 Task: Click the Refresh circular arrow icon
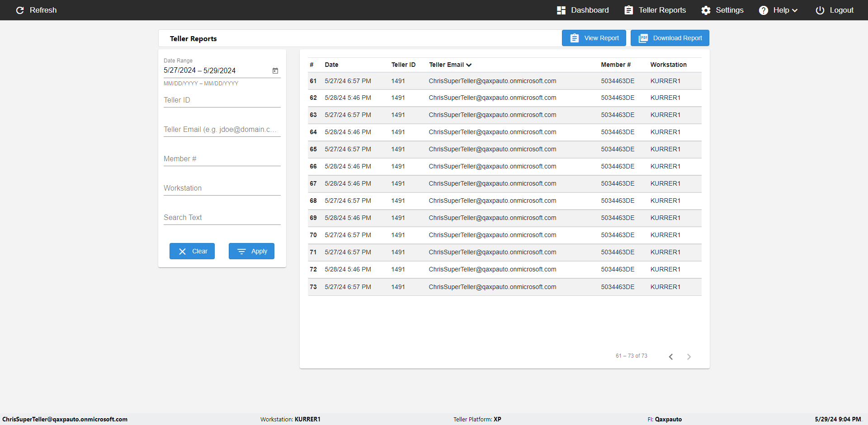(x=20, y=10)
